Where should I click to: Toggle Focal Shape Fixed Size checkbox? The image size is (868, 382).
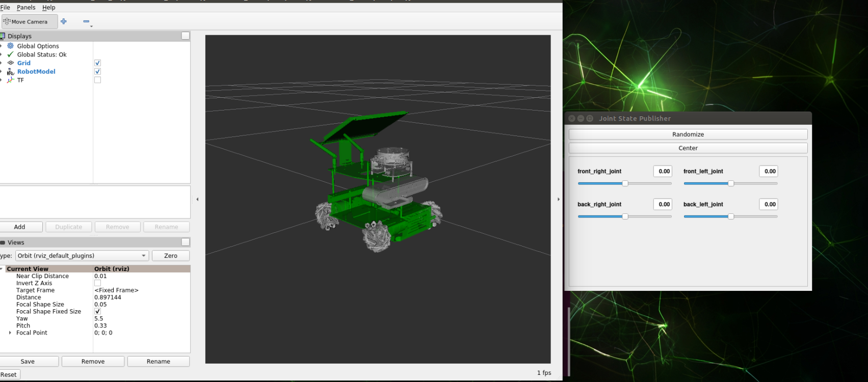pyautogui.click(x=97, y=312)
